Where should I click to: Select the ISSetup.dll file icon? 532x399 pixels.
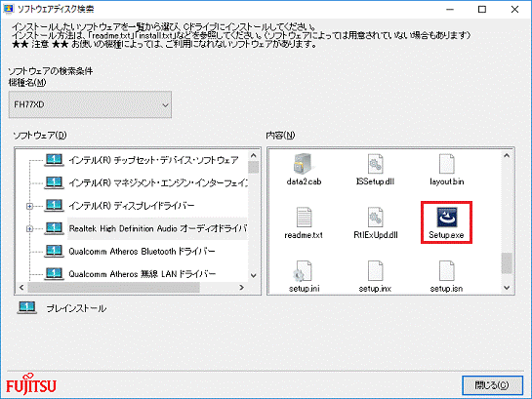point(375,164)
